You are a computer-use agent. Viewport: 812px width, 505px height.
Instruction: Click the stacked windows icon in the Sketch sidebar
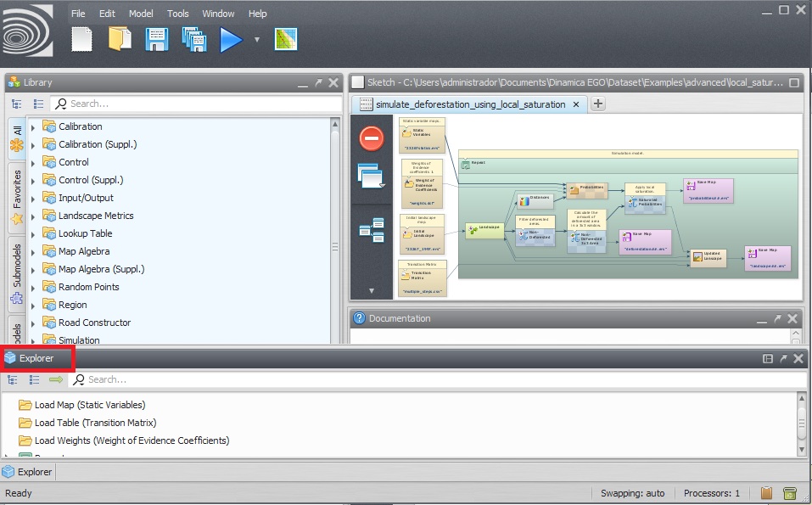pos(372,177)
